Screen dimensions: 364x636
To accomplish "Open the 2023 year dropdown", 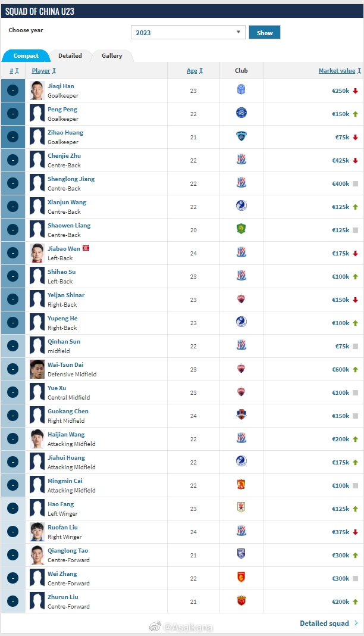I will click(x=188, y=32).
